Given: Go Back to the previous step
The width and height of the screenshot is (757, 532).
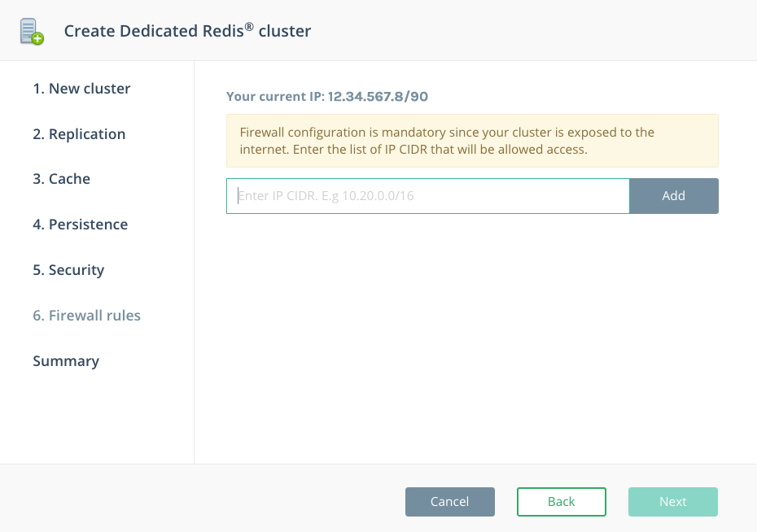Looking at the screenshot, I should (562, 502).
